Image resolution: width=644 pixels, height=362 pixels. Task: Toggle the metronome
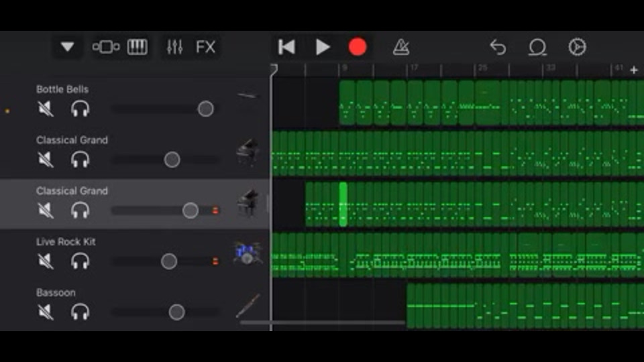point(401,47)
